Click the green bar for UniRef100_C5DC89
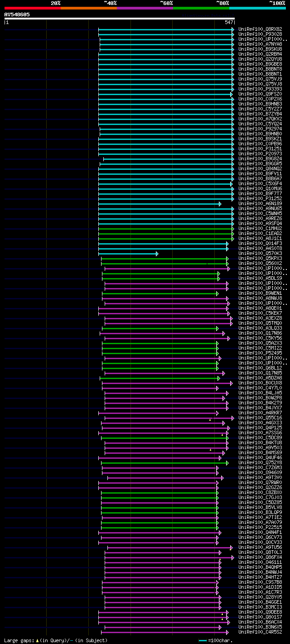290x644 pixels. point(165,438)
